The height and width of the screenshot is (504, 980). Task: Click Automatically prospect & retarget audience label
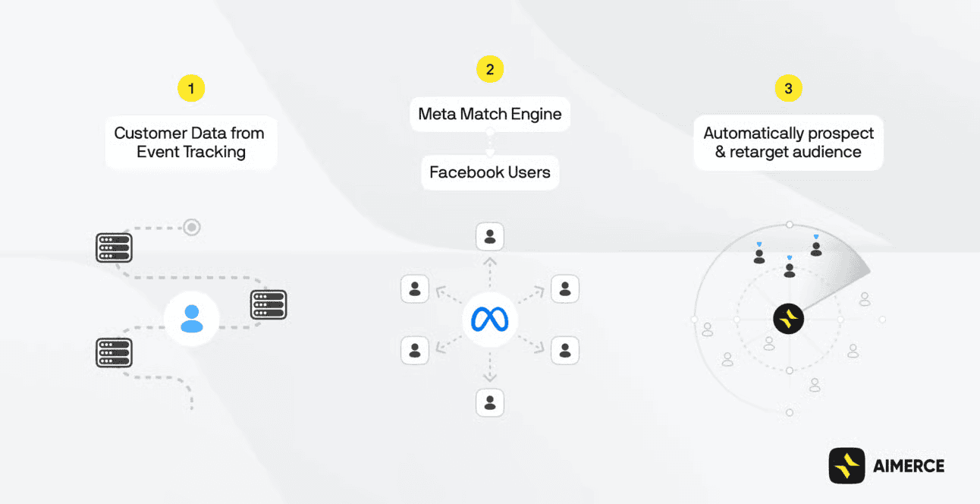(x=788, y=142)
